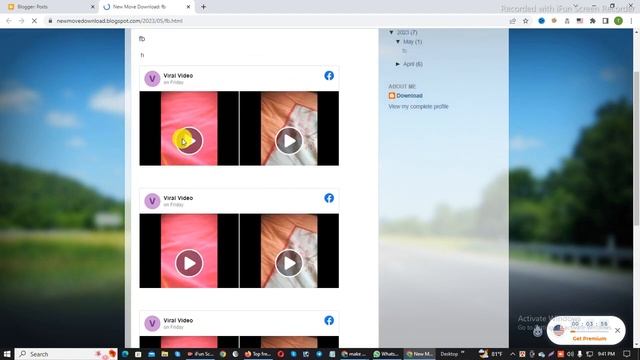
Task: Open the Download profile link
Action: [409, 96]
